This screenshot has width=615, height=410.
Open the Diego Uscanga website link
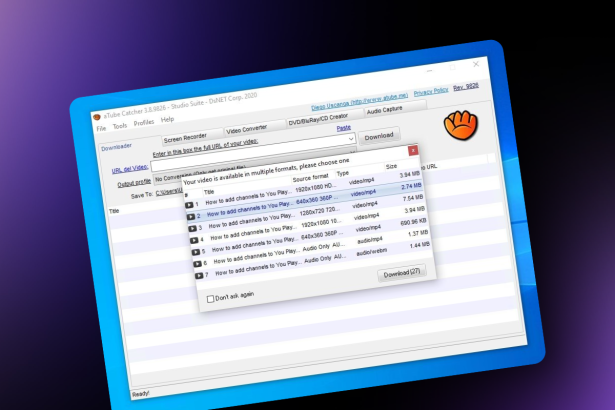pyautogui.click(x=359, y=101)
